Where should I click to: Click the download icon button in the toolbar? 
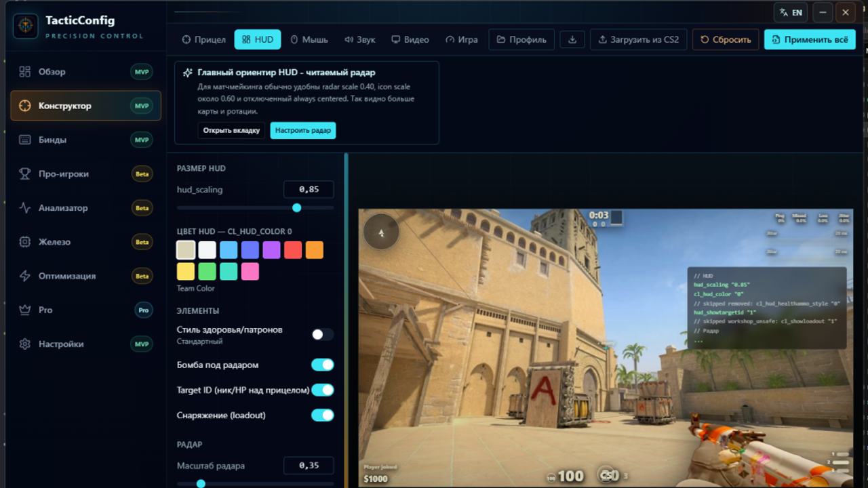pos(572,39)
